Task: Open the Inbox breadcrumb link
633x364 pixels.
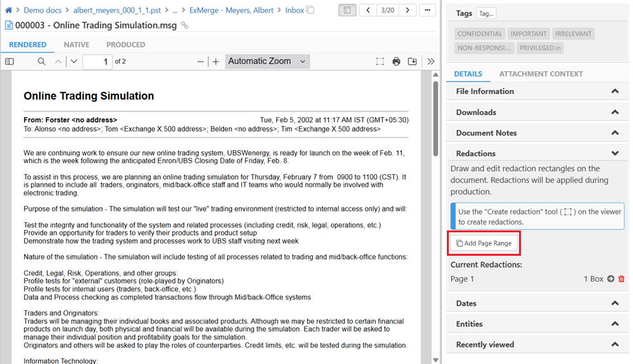Action: 294,10
